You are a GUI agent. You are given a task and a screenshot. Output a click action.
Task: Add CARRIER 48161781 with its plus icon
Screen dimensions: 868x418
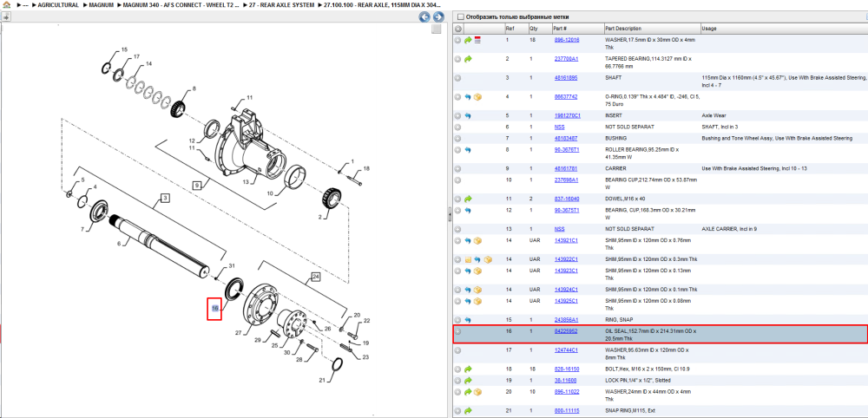[x=457, y=168]
